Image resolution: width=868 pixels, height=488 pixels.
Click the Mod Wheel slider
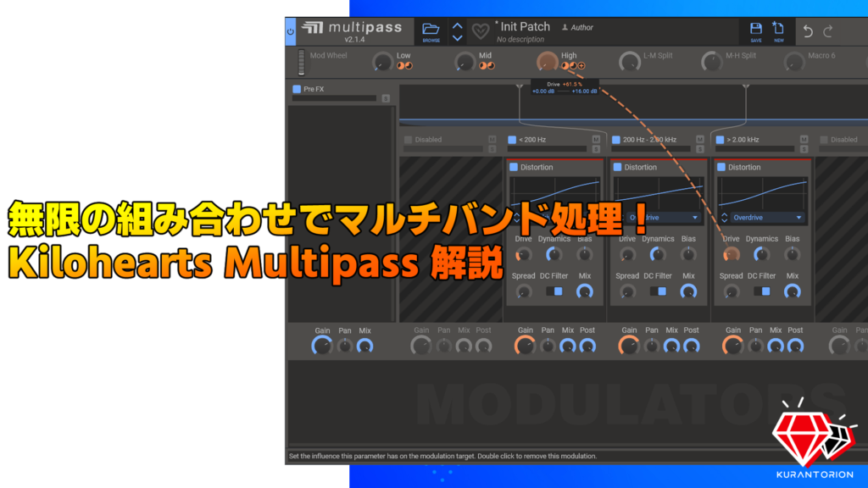[x=302, y=62]
